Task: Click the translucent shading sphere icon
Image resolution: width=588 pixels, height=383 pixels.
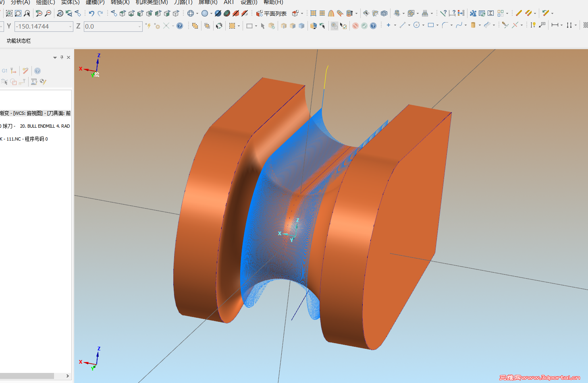Action: (218, 13)
